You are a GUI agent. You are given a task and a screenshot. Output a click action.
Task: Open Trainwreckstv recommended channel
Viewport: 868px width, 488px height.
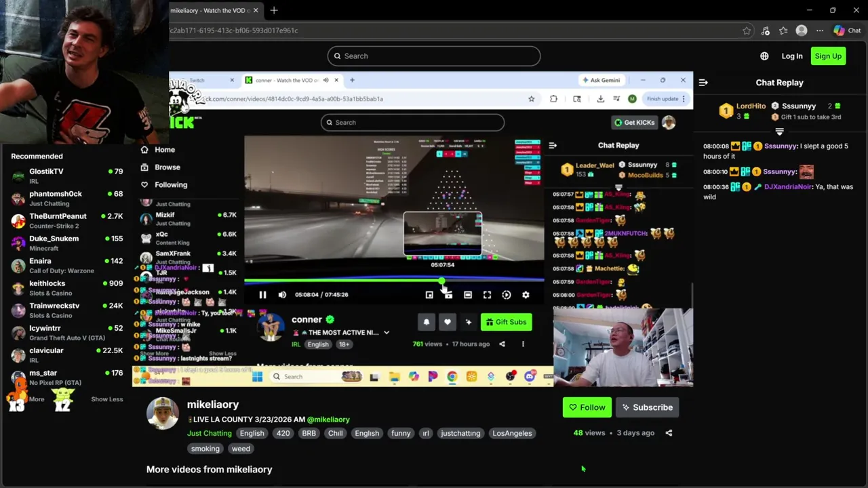[66, 310]
